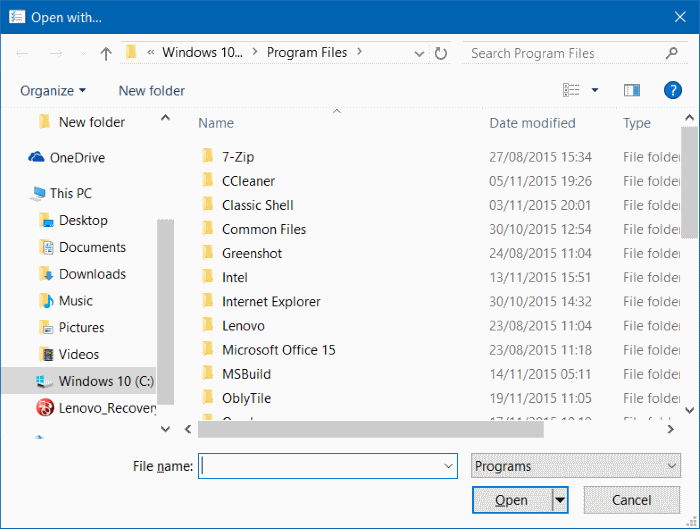
Task: Click the CCleaner folder icon
Action: [208, 180]
